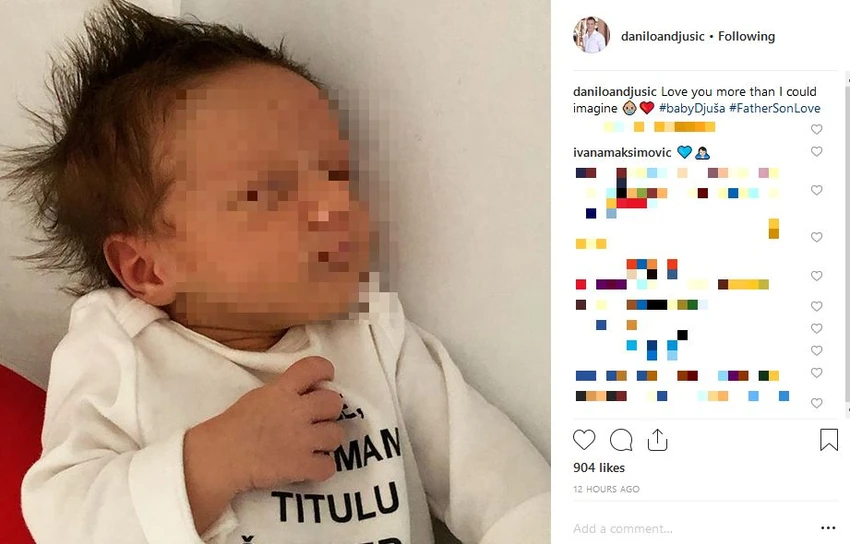
Task: Like the first pixelated comment under the caption
Action: tap(816, 129)
